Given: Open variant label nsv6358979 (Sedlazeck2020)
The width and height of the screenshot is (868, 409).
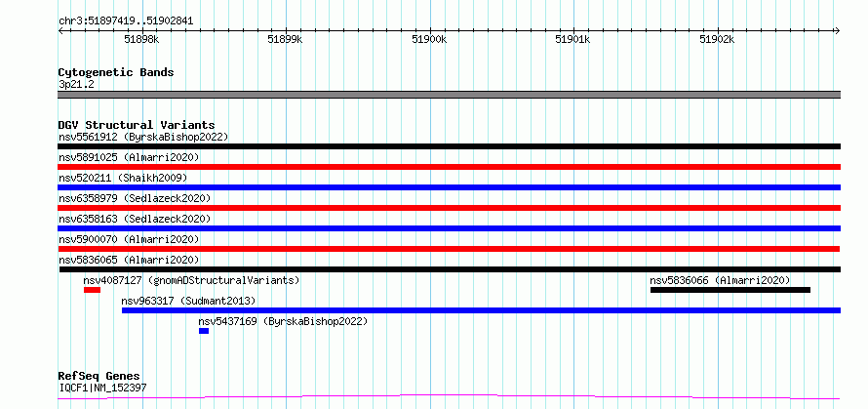Looking at the screenshot, I should pyautogui.click(x=135, y=198).
